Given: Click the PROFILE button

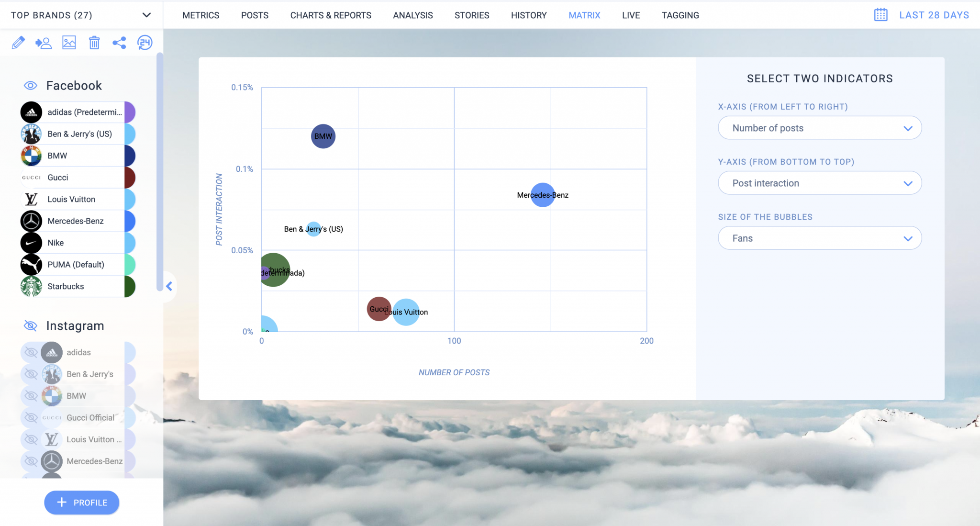Looking at the screenshot, I should click(x=81, y=503).
